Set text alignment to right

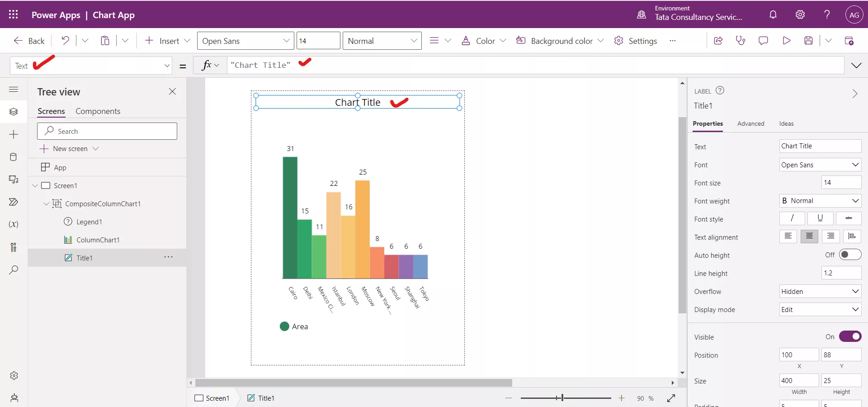tap(830, 237)
